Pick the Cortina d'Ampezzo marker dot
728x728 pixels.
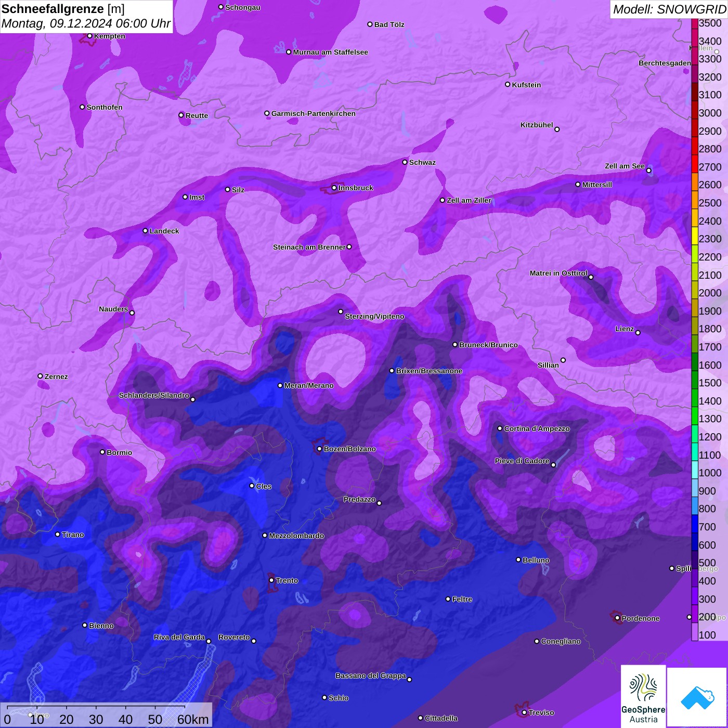click(500, 428)
